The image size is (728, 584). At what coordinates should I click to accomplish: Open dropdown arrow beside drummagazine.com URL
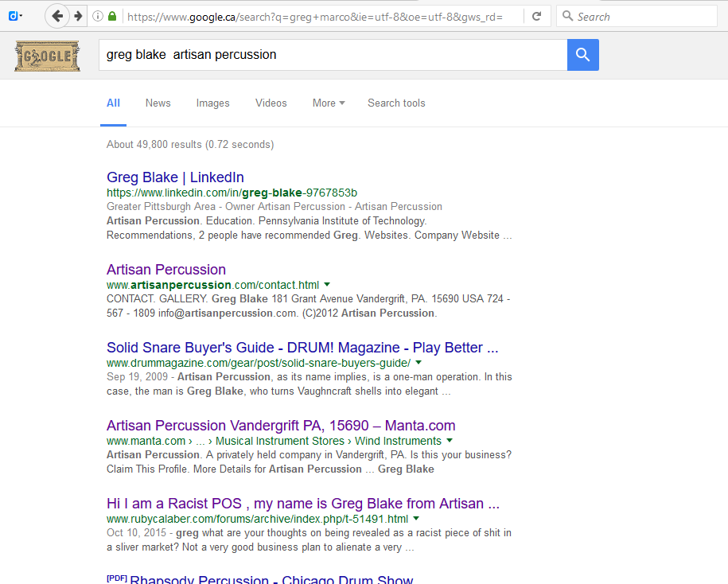[419, 362]
